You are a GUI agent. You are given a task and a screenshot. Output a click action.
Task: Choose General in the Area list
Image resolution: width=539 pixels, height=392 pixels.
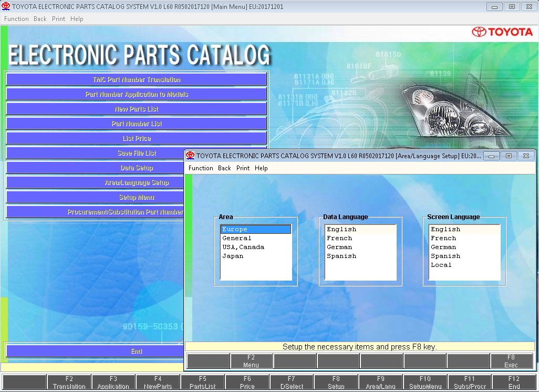point(237,238)
